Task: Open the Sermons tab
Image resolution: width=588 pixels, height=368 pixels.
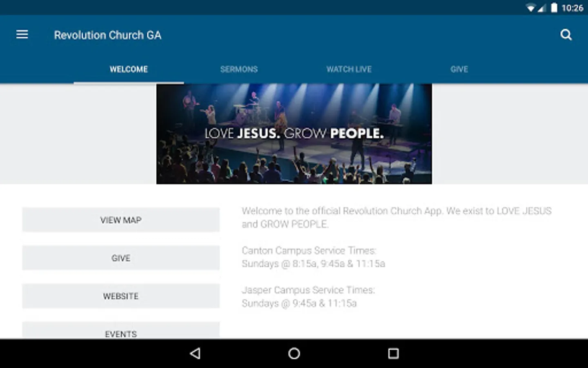Action: [x=239, y=69]
